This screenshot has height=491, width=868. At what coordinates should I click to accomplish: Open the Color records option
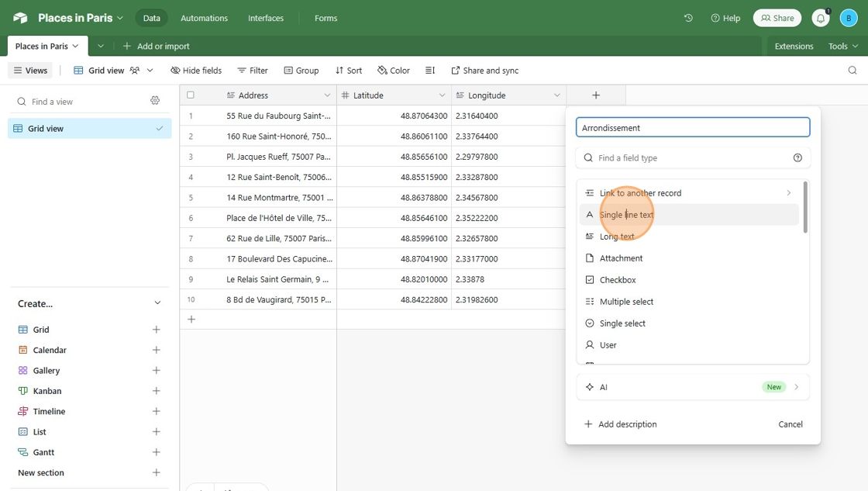[394, 71]
